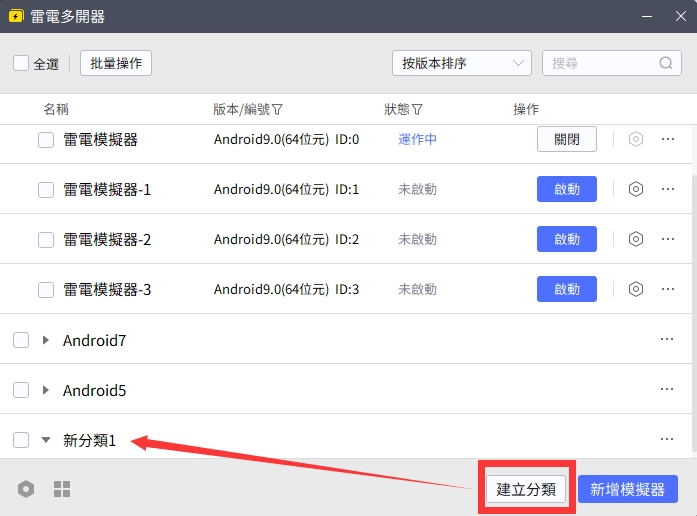Open more options for 雷電模擬器-2
Screen dimensions: 697x516
tap(668, 239)
